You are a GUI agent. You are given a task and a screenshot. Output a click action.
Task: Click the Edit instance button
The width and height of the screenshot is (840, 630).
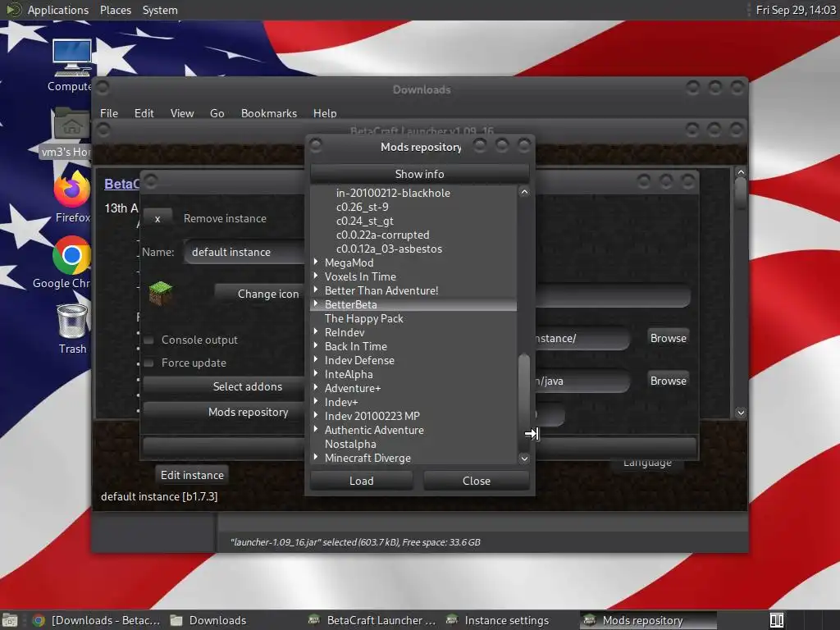coord(192,475)
